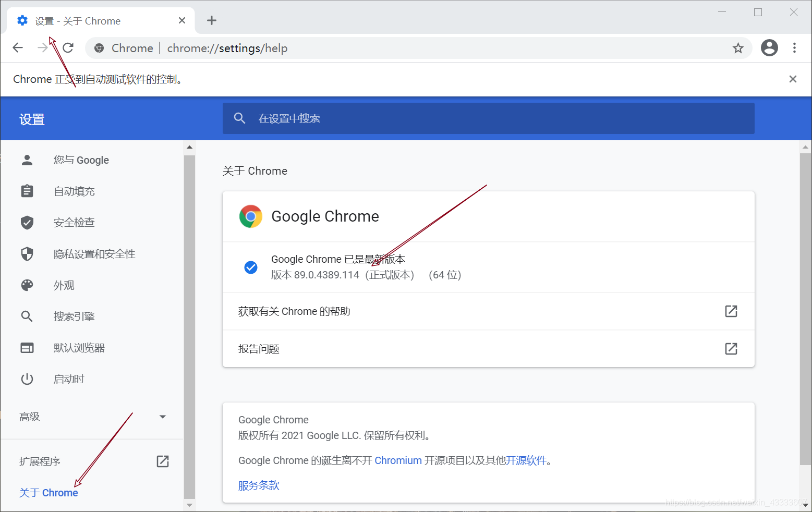Click the main page vertical scrollbar thumb
This screenshot has height=512, width=812.
coord(805,309)
